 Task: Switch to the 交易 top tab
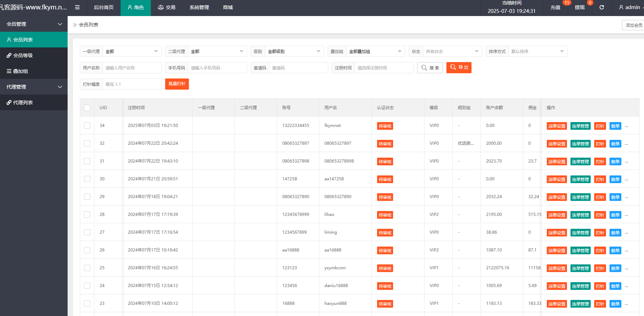click(167, 7)
